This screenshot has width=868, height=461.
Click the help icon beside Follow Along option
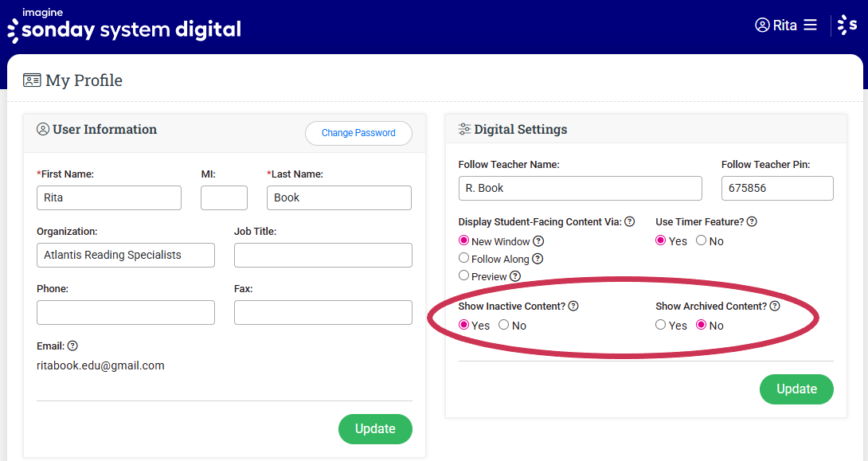pyautogui.click(x=538, y=259)
